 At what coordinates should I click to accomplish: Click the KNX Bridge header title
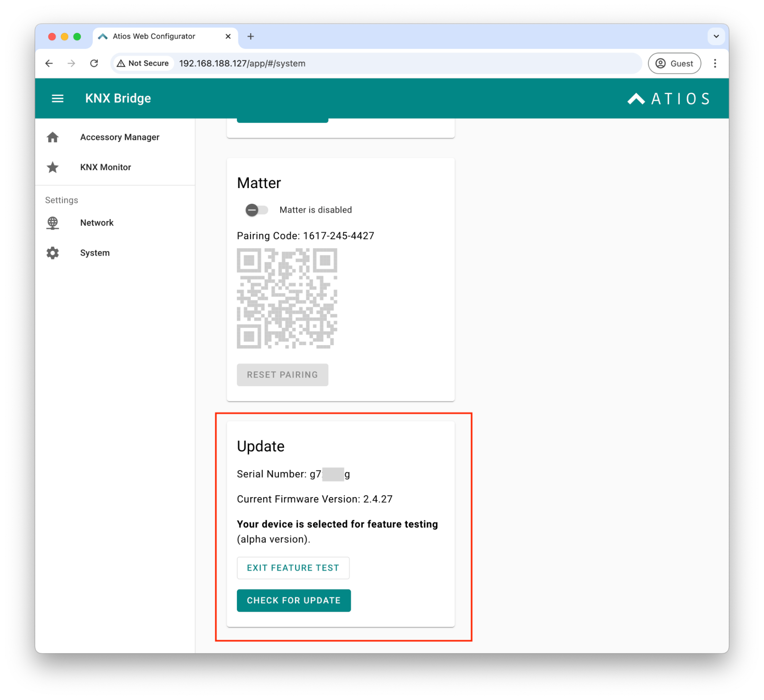click(118, 98)
